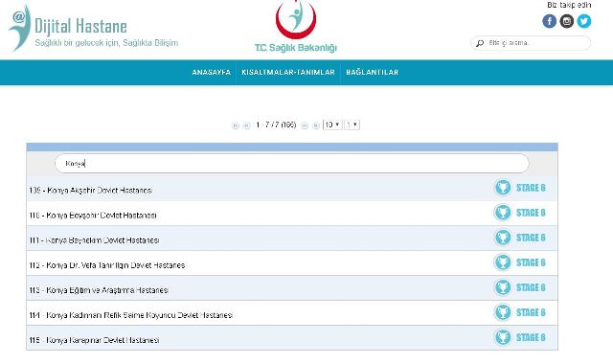Open the BAĞLANTILAR menu item
The image size is (613, 364).
tap(373, 73)
